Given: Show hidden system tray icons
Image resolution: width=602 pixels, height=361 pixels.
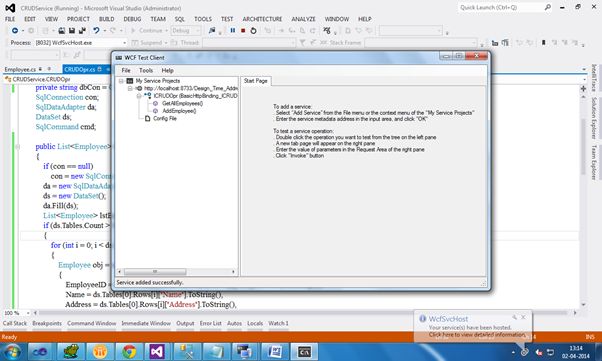Looking at the screenshot, I should pyautogui.click(x=513, y=352).
